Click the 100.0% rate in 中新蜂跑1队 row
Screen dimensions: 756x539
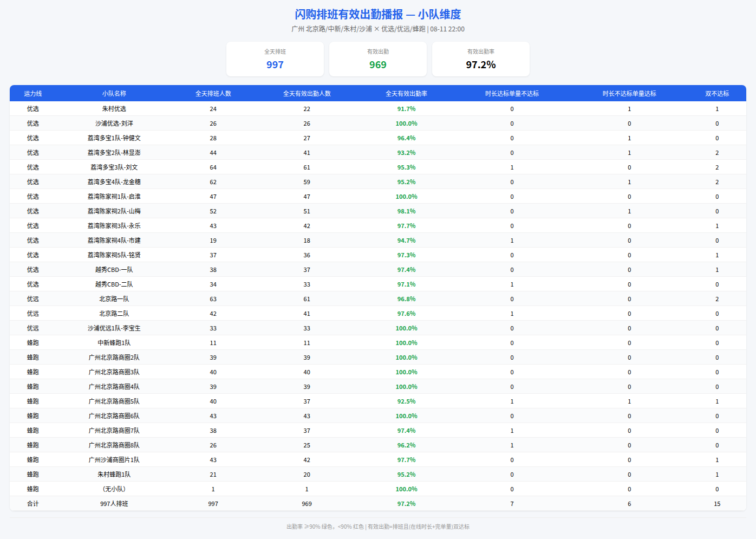tap(407, 343)
